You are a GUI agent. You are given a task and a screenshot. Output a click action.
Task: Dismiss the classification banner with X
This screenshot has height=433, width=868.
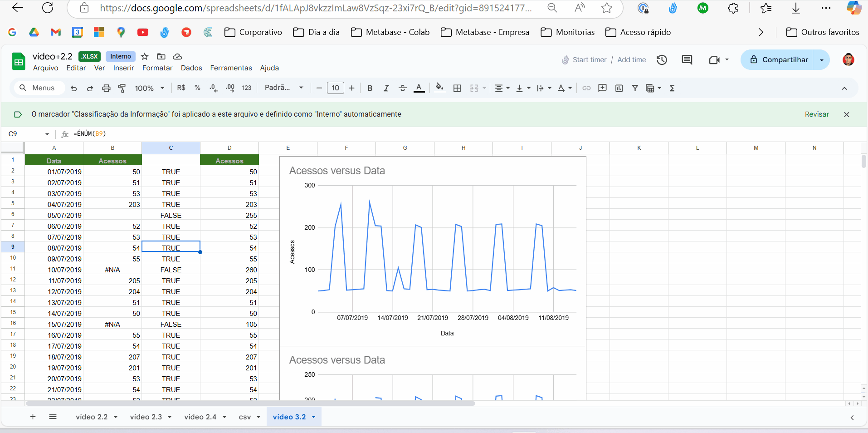[846, 114]
